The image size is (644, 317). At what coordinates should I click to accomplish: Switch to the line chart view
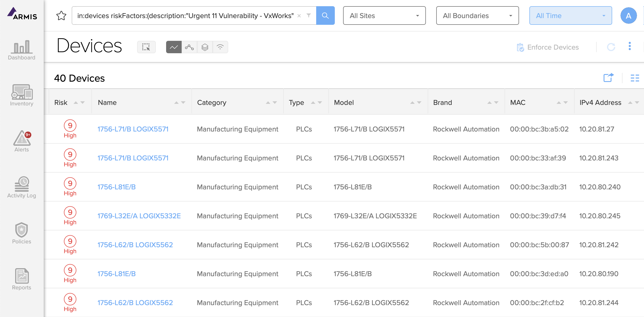coord(174,47)
